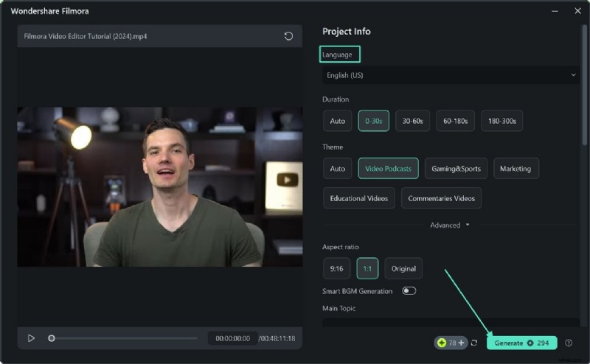
Task: Choose the Marketing theme
Action: [516, 169]
